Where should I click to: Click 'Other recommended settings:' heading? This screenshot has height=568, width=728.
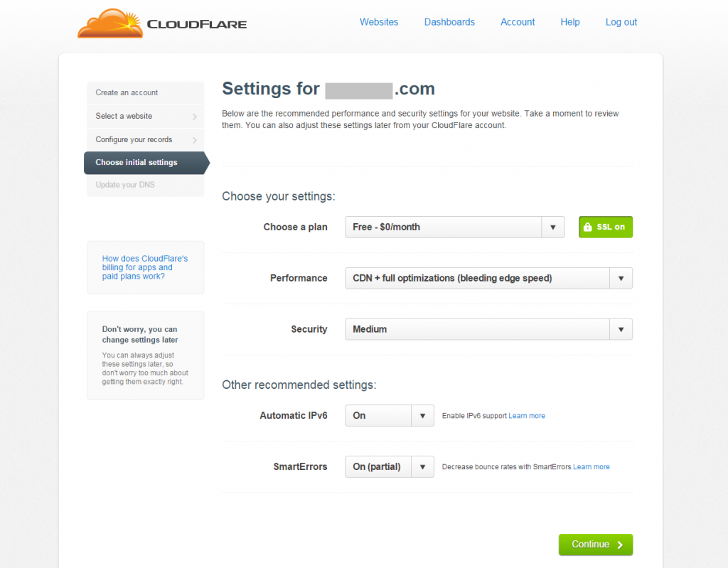click(x=299, y=385)
